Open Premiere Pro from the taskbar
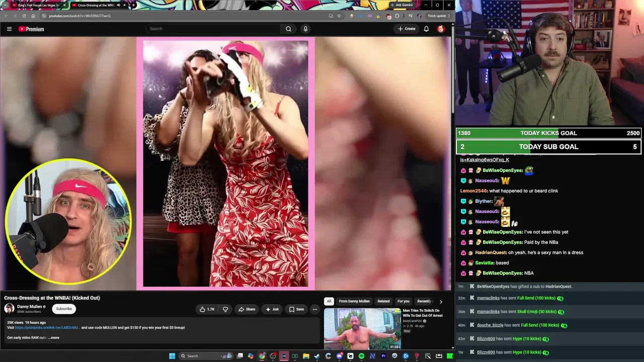Viewport: 644px width, 362px height. click(x=383, y=356)
